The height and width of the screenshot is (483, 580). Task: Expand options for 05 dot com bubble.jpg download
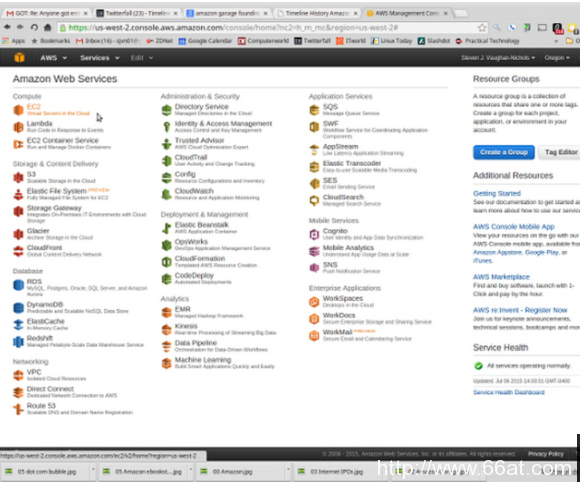coord(93,471)
